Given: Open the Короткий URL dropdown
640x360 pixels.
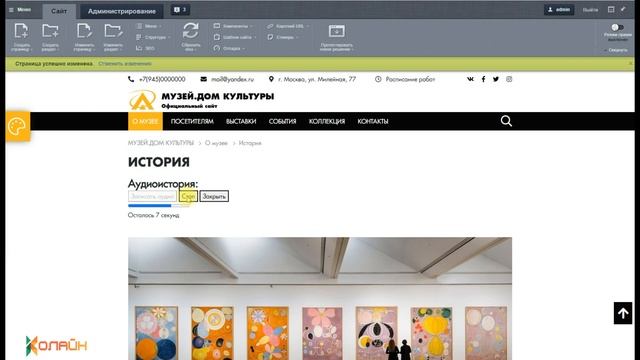Looking at the screenshot, I should pos(288,26).
